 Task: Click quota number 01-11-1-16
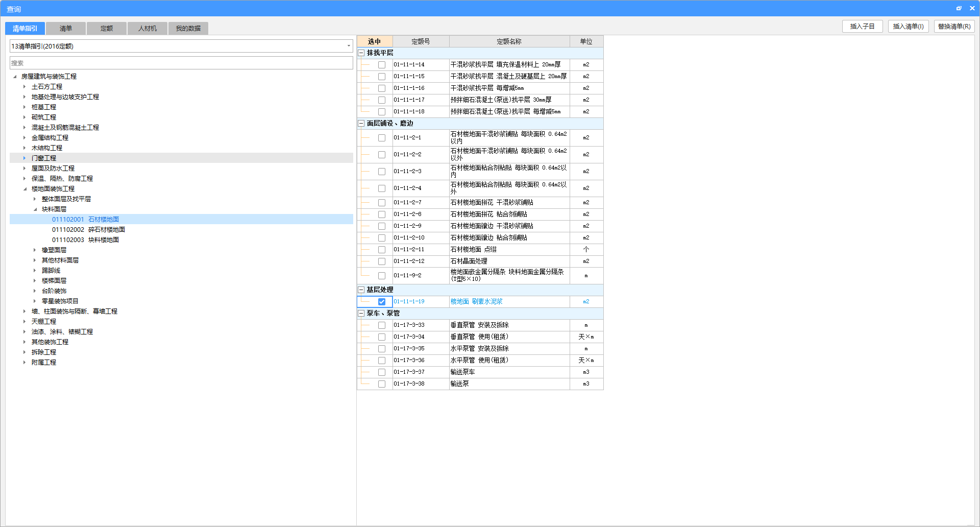pyautogui.click(x=409, y=88)
